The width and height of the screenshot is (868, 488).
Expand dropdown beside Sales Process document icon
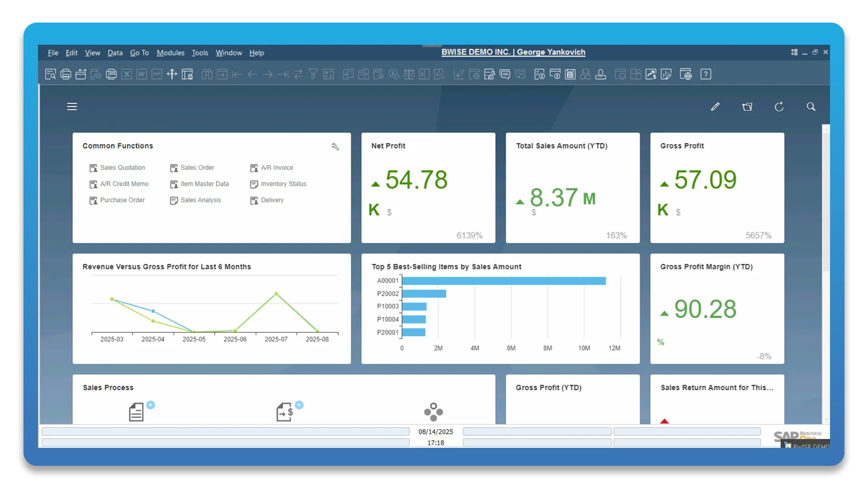click(x=151, y=405)
